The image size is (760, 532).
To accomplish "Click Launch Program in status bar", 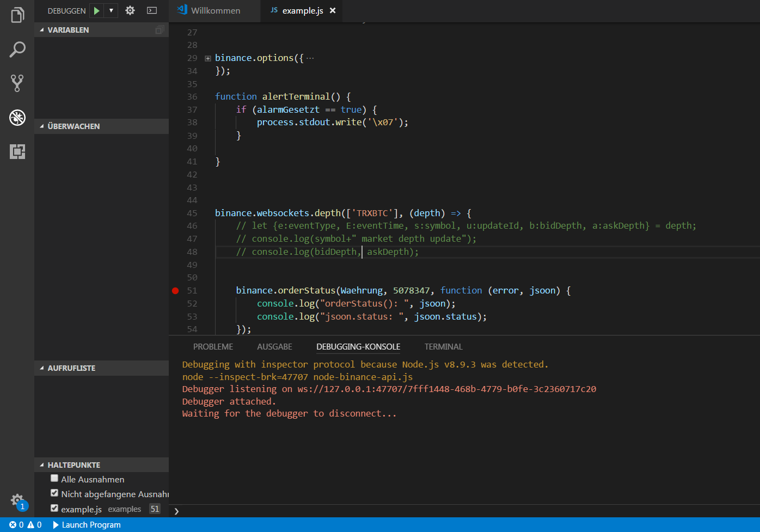I will 87,525.
